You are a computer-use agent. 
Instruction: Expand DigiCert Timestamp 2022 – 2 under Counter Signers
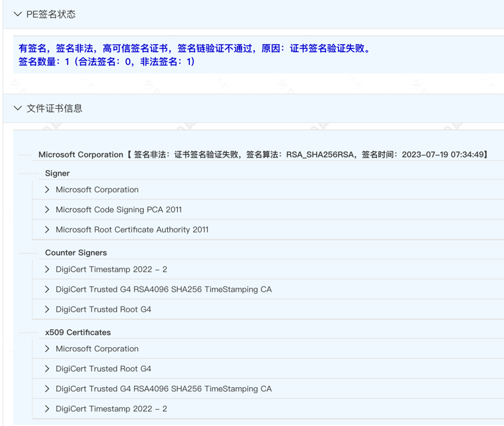(x=47, y=269)
